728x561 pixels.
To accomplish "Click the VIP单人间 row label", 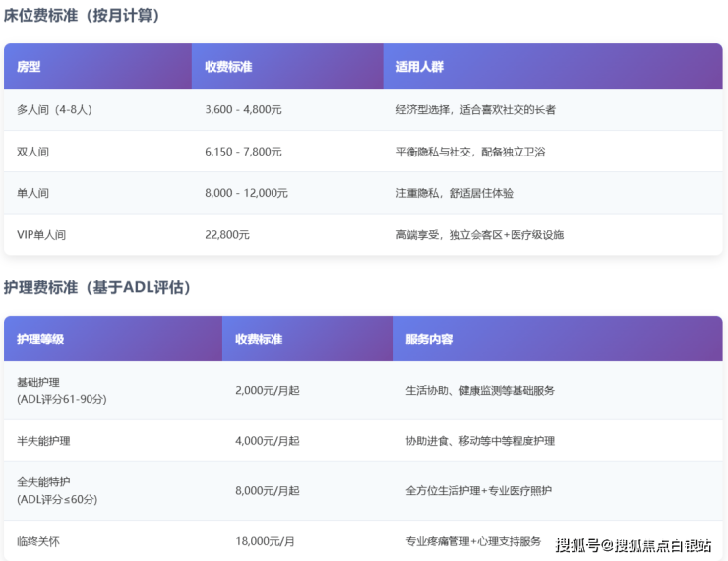I will (41, 235).
